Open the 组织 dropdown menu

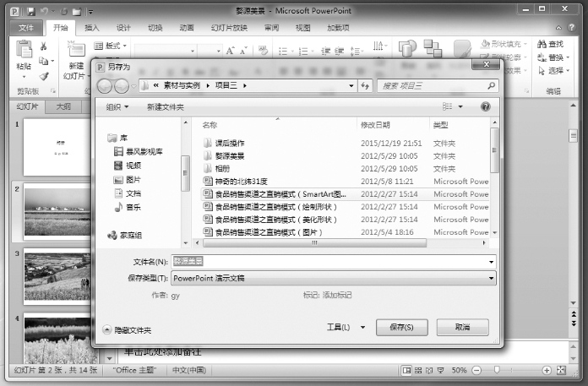tap(117, 107)
